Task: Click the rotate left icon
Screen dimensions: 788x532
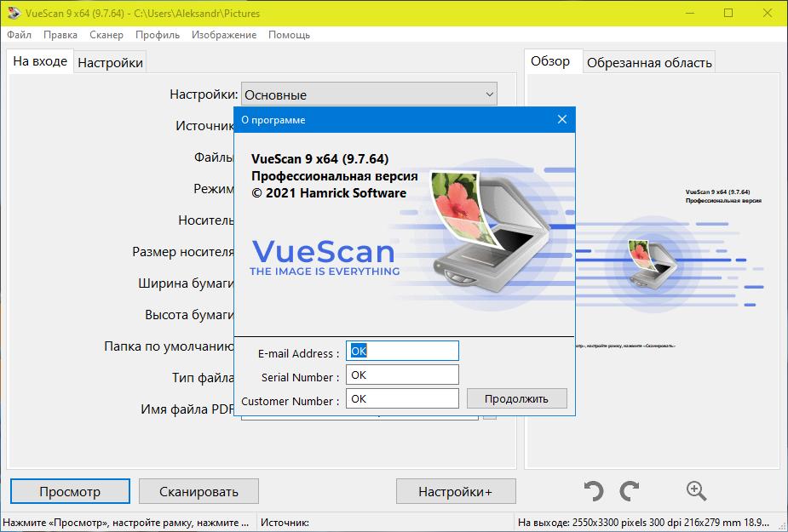Action: tap(594, 490)
